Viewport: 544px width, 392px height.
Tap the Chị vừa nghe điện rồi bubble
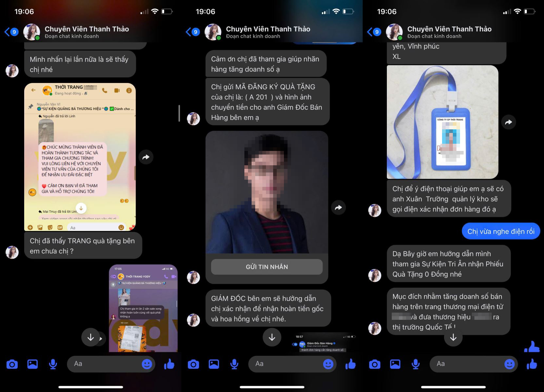(501, 232)
